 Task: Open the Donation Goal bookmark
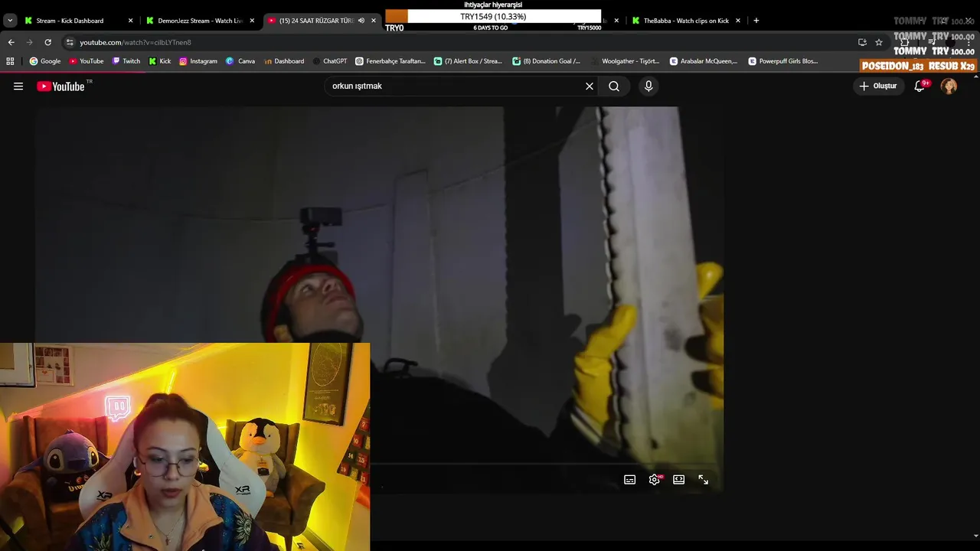[547, 61]
